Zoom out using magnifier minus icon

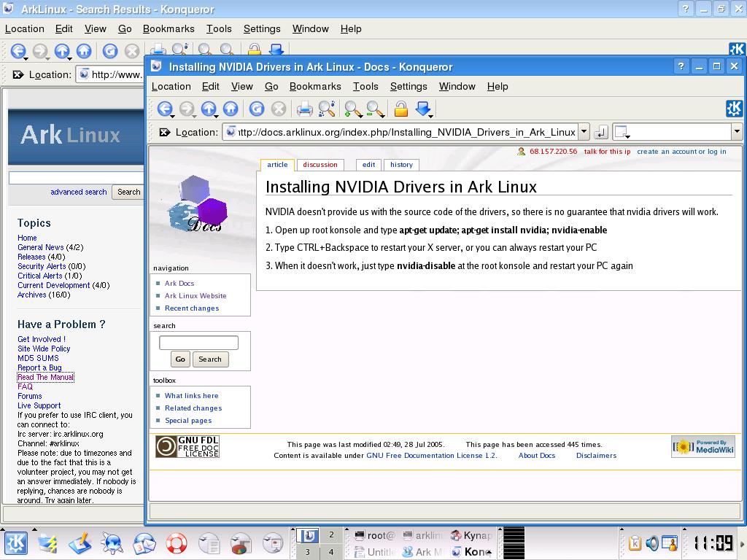tap(376, 109)
